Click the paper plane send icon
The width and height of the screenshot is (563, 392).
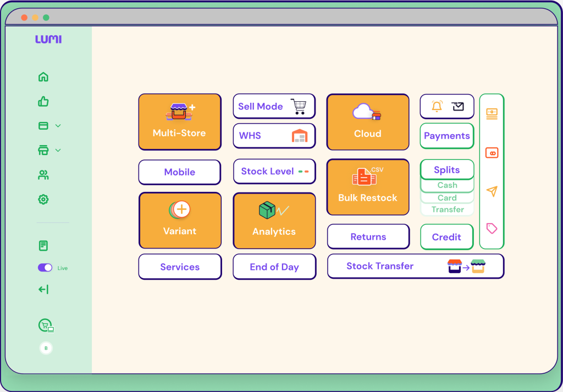pyautogui.click(x=492, y=191)
